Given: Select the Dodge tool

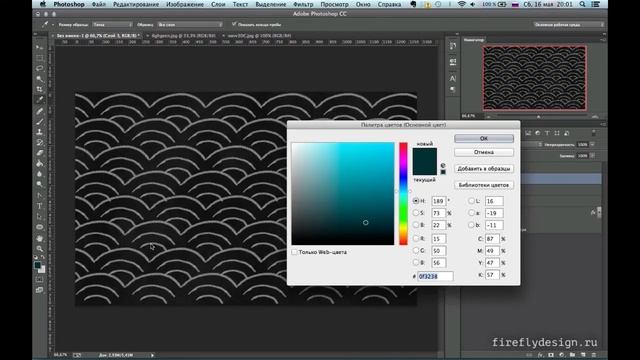Looking at the screenshot, I should (x=40, y=184).
